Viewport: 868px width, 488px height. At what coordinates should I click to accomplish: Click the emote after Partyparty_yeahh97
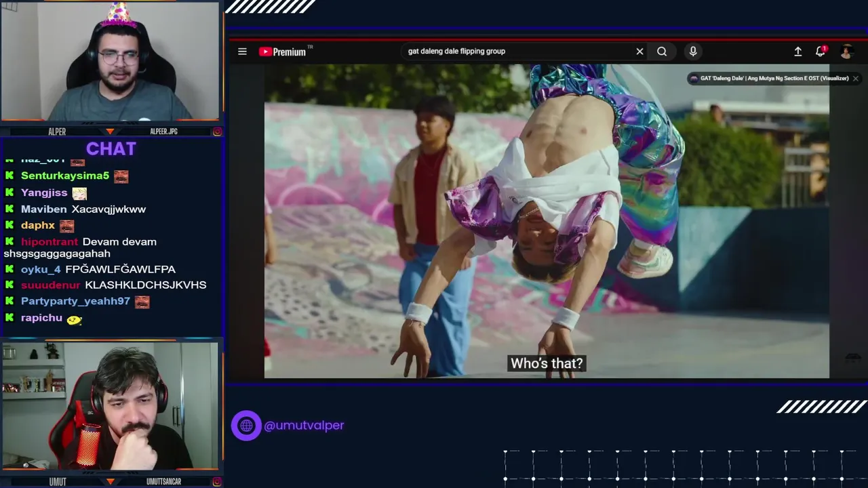[x=142, y=302]
